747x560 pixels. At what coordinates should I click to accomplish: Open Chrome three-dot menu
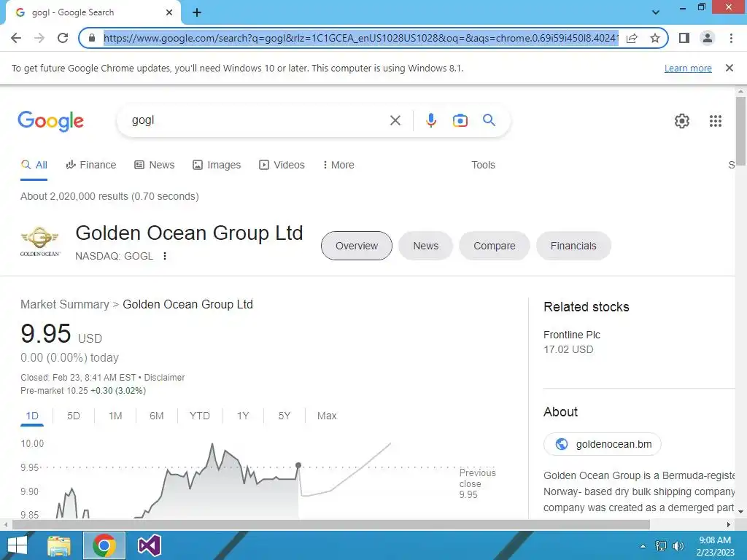pyautogui.click(x=731, y=38)
